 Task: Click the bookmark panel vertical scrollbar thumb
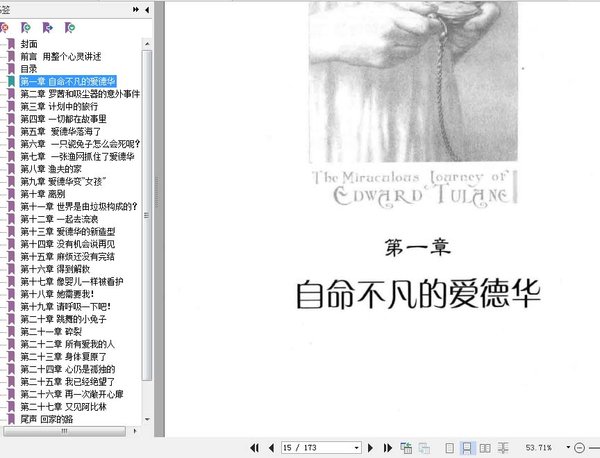147,215
